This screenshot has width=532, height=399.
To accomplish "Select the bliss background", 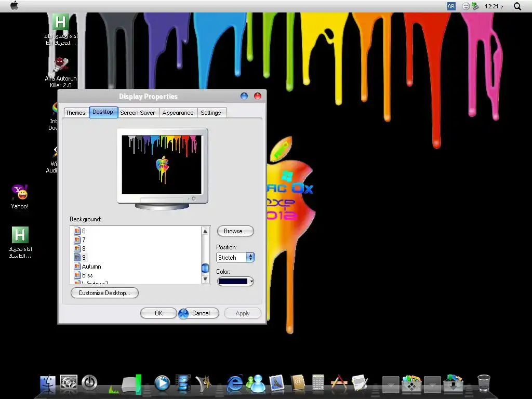I will 84,275.
